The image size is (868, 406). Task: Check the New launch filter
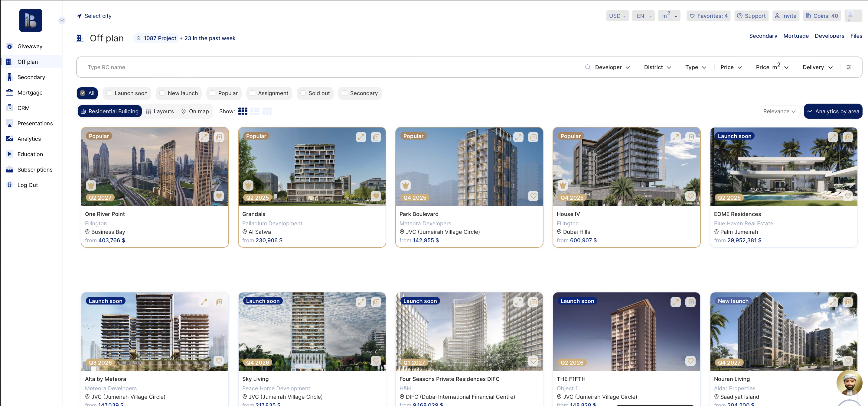click(162, 93)
